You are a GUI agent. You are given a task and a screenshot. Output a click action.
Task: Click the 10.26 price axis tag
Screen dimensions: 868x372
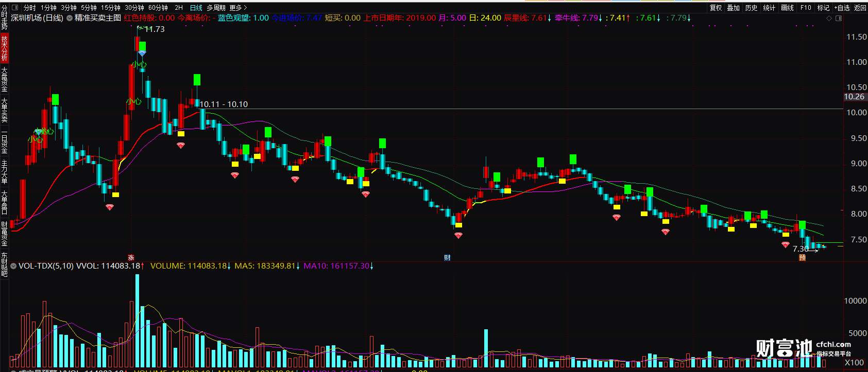click(855, 97)
